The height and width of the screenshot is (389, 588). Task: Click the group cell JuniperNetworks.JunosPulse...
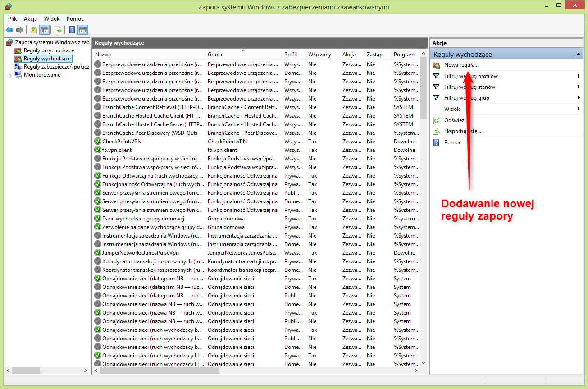(x=243, y=253)
